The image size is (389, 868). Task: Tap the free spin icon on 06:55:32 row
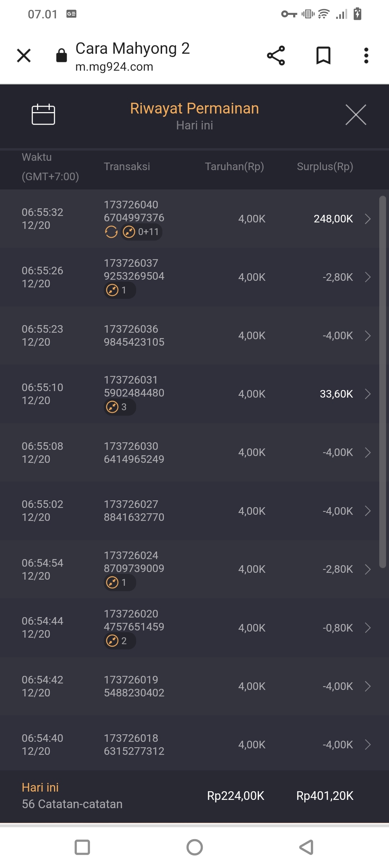click(111, 232)
